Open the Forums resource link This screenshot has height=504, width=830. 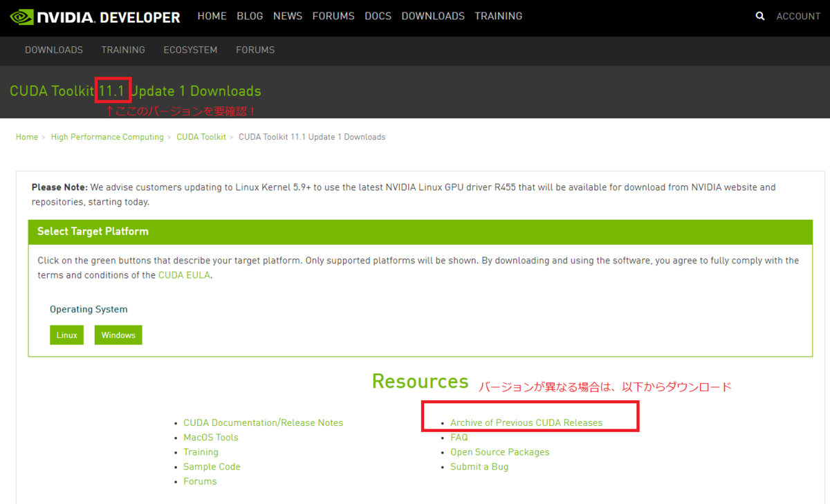(200, 481)
